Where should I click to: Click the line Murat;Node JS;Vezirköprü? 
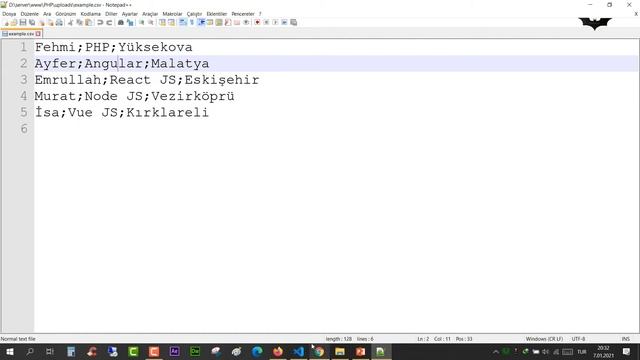point(135,96)
